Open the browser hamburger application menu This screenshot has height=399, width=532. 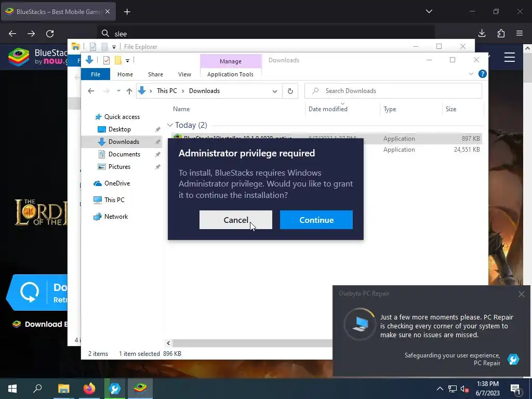pyautogui.click(x=520, y=33)
